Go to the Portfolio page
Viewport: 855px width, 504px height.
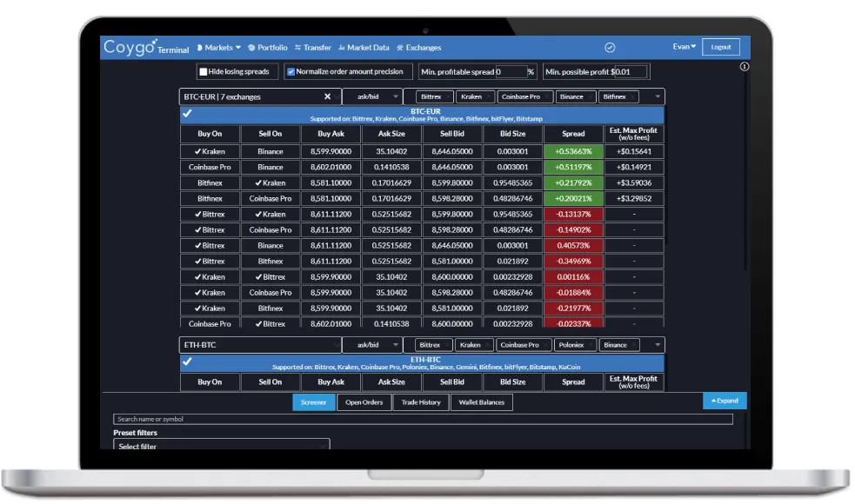coord(268,48)
